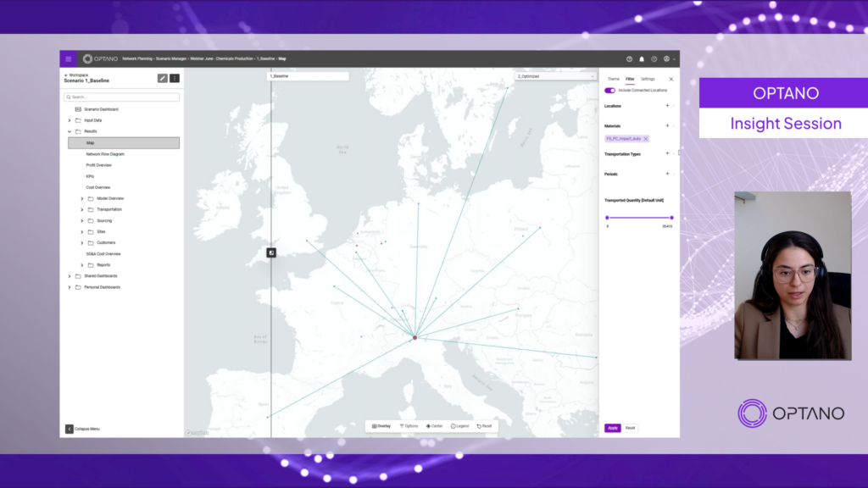Add a Locations filter with plus icon
Image resolution: width=868 pixels, height=488 pixels.
pos(667,106)
